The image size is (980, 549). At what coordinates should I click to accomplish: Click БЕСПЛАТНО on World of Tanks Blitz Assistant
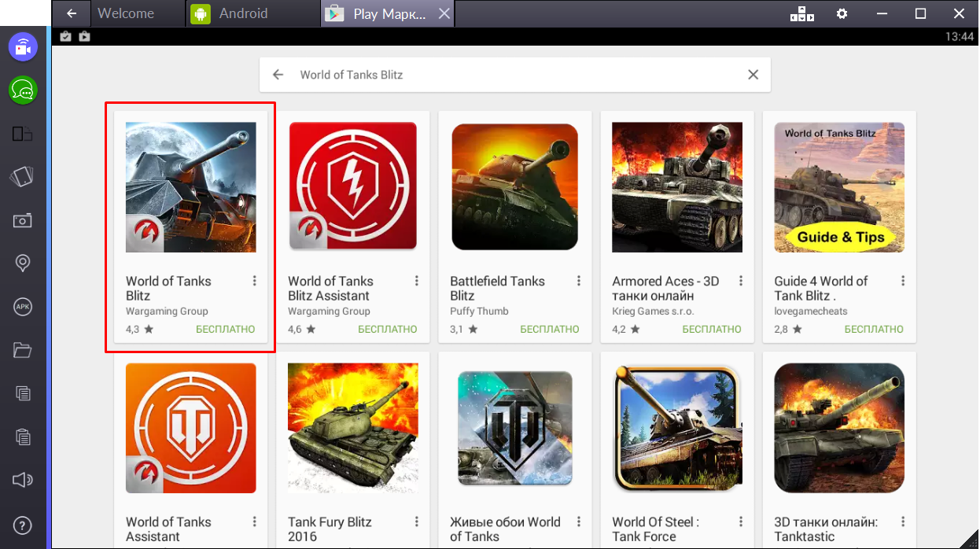(x=387, y=330)
